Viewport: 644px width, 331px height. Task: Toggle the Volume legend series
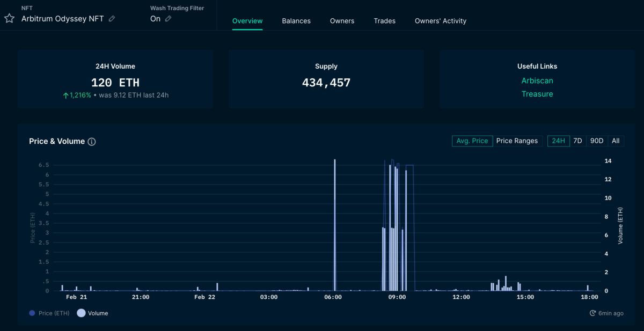click(82, 313)
